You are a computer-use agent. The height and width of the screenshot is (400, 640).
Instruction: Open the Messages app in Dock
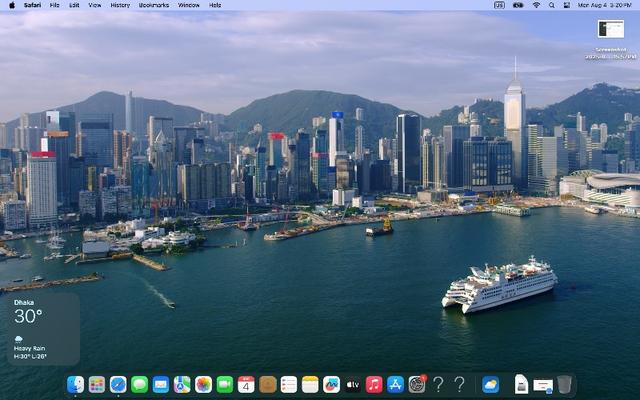[139, 384]
